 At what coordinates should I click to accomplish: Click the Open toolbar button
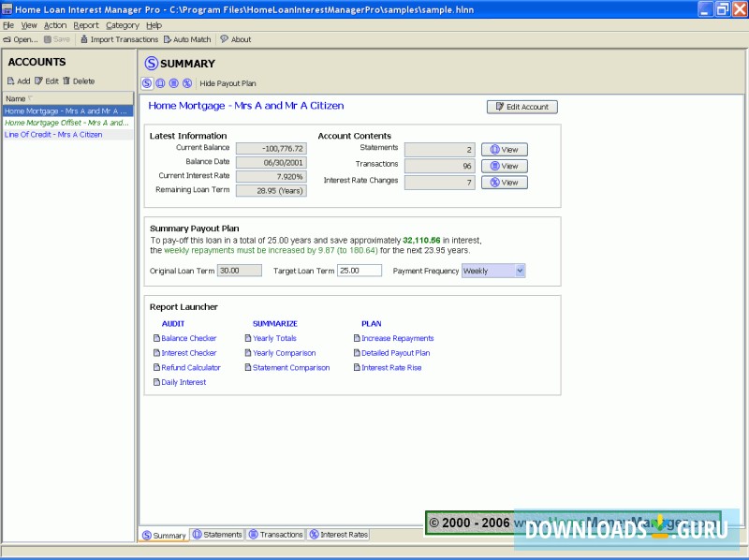tap(21, 39)
